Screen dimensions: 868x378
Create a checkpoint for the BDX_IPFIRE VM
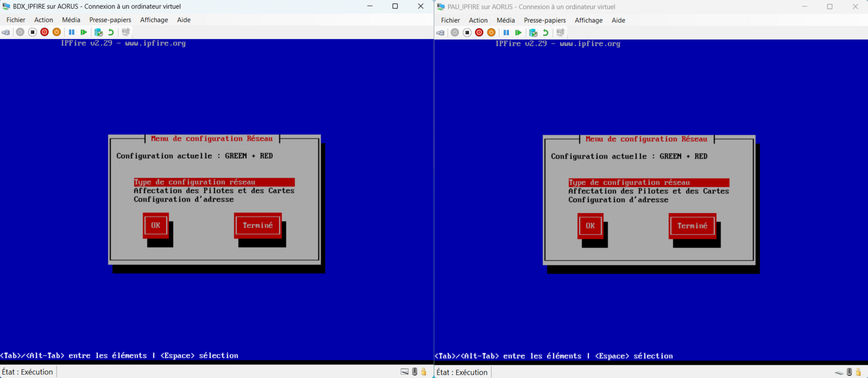98,33
